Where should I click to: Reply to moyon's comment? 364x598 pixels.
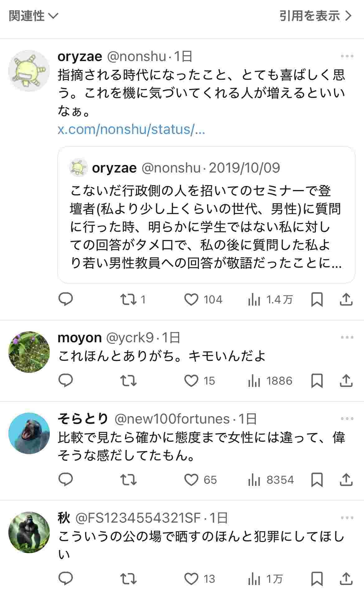[x=66, y=381]
